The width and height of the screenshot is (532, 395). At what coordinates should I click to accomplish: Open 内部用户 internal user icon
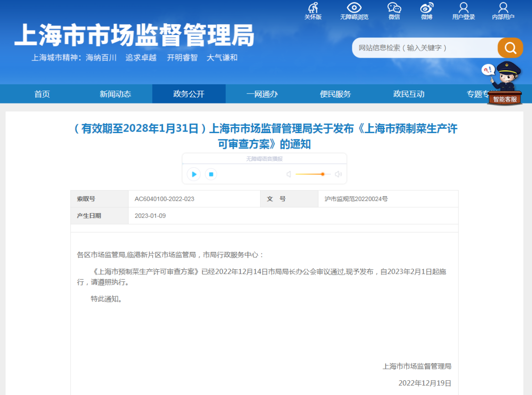click(x=503, y=8)
